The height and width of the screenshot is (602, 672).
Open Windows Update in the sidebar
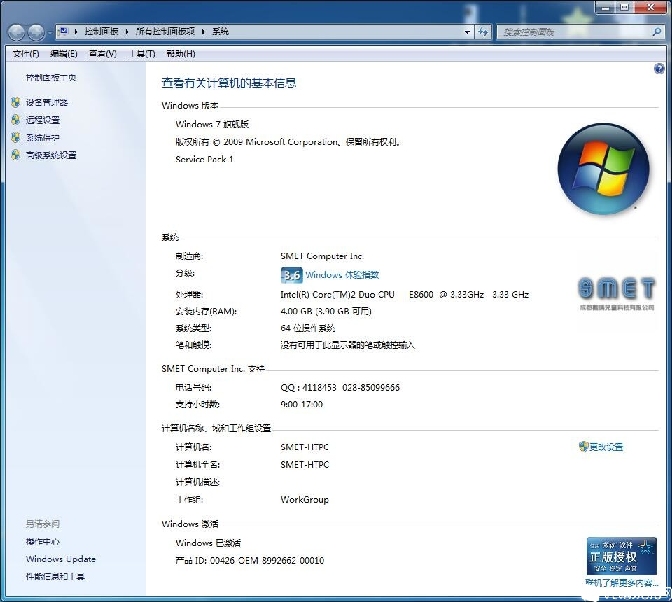point(61,559)
